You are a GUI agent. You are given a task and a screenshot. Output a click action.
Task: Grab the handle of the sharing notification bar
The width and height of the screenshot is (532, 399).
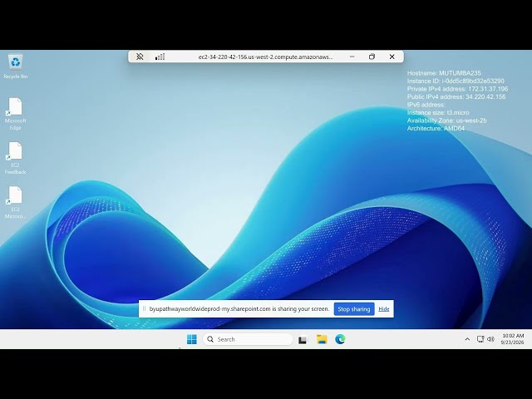(144, 308)
